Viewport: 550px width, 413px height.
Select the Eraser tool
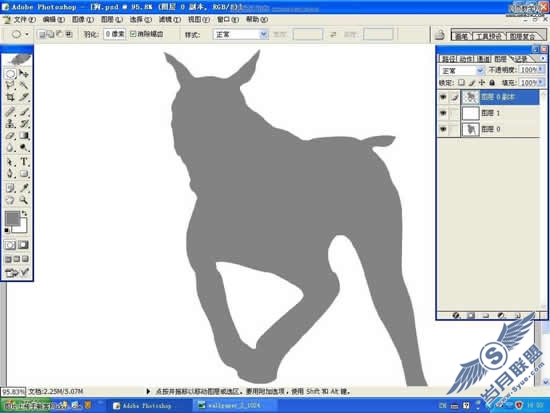pos(10,135)
